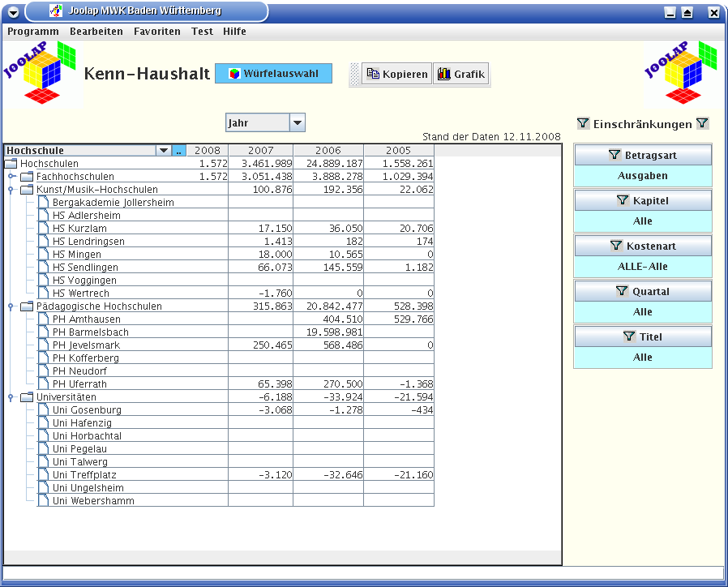Open the Kostenart filter
728x587 pixels.
(642, 246)
